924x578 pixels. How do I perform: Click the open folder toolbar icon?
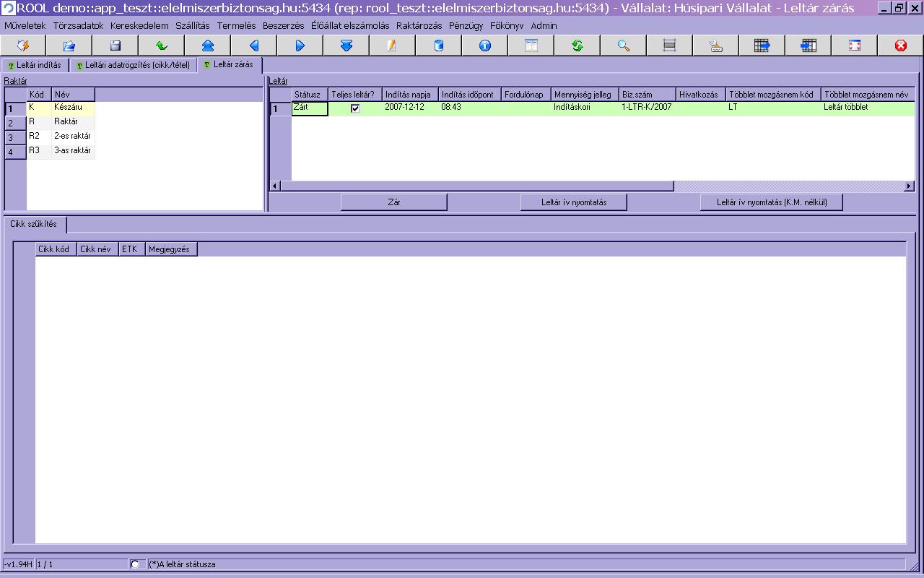tap(69, 46)
